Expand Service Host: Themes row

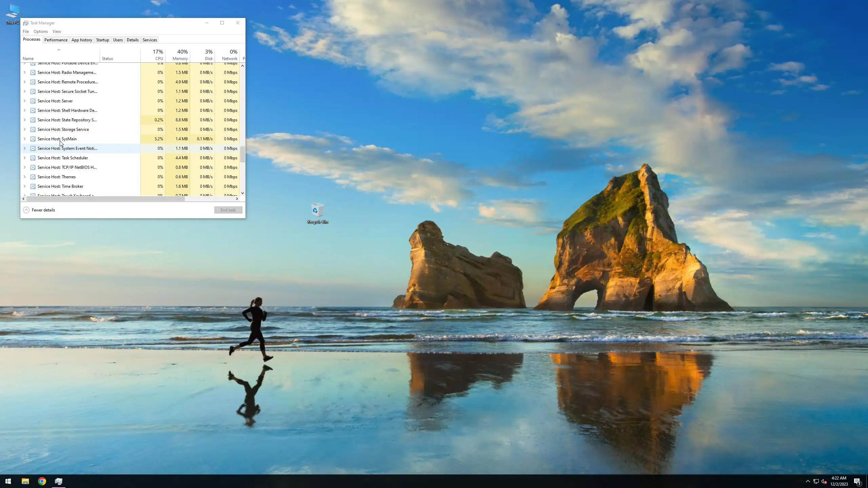[24, 177]
